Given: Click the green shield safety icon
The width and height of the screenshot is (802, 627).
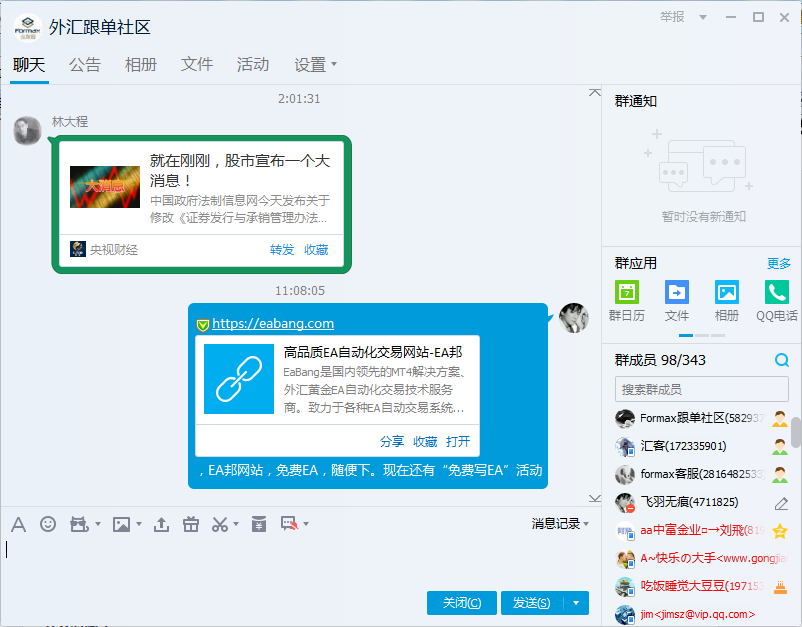Looking at the screenshot, I should (x=203, y=325).
